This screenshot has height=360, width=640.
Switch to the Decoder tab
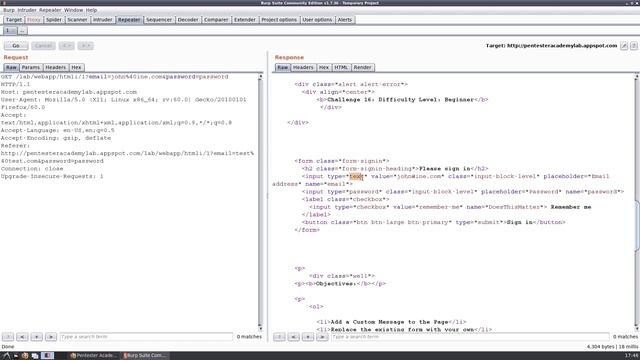coord(188,20)
